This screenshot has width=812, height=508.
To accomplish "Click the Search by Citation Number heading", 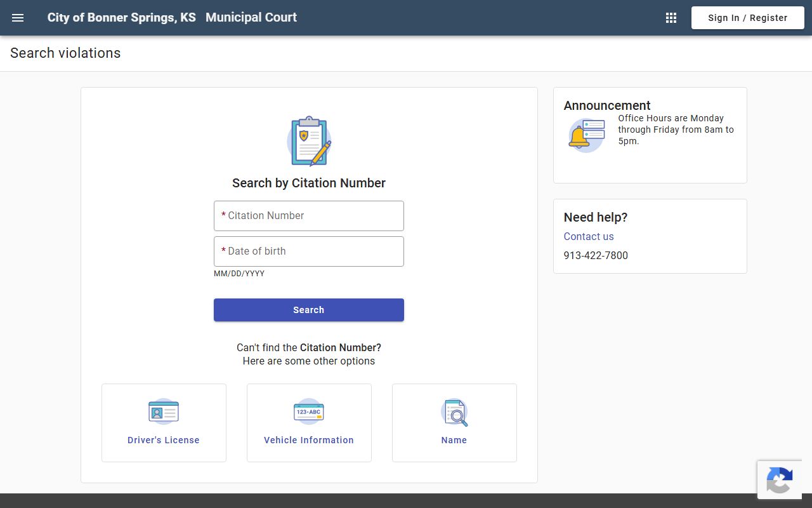I will [309, 183].
